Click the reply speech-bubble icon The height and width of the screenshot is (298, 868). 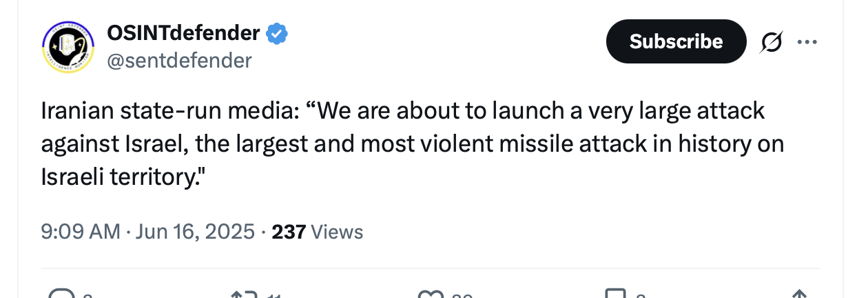tap(62, 294)
